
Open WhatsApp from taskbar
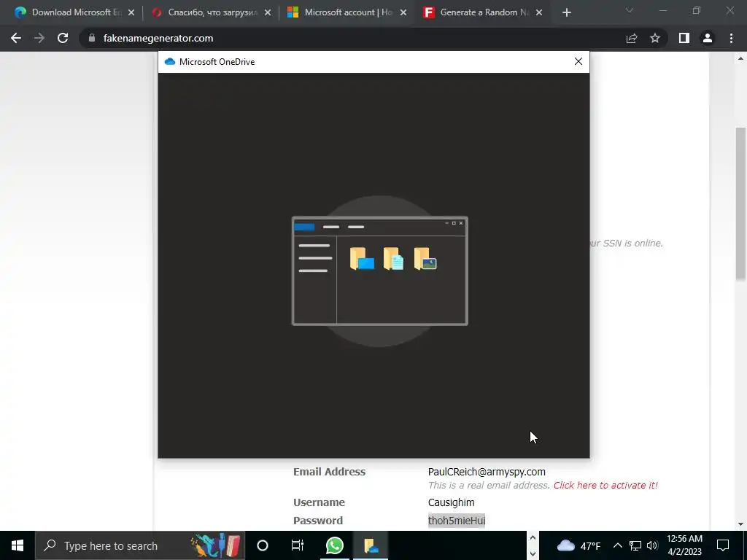(334, 545)
